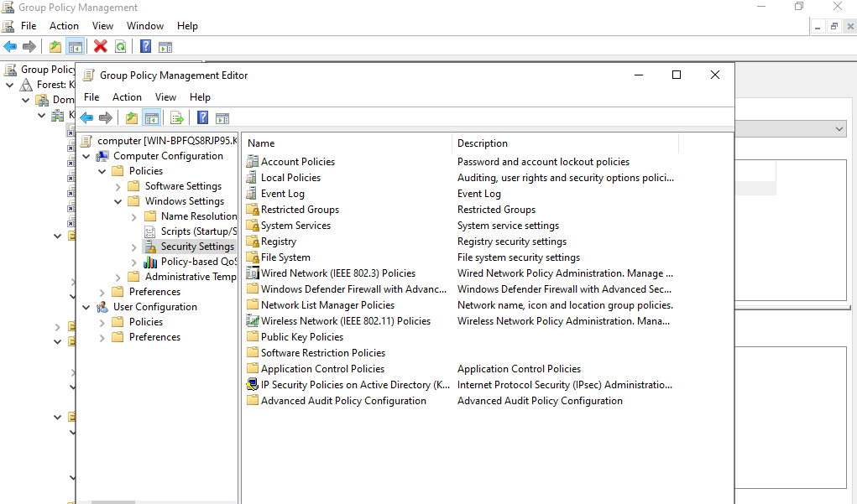Expand Name Resolution Policy node

[134, 217]
